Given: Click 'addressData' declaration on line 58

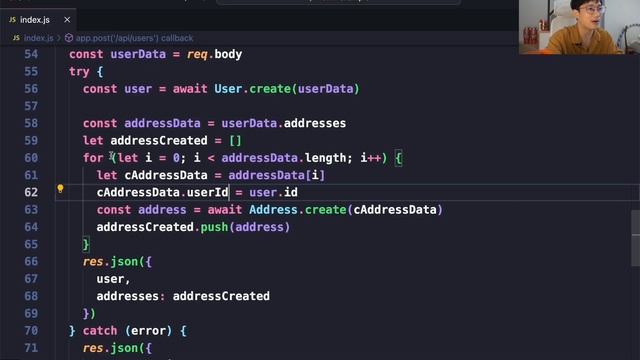Looking at the screenshot, I should [162, 123].
